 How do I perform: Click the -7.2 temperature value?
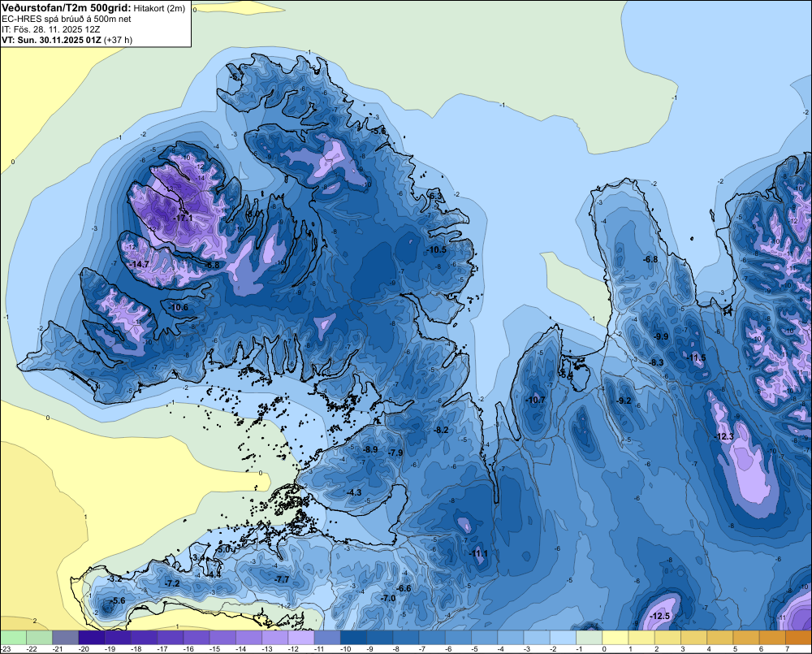tap(172, 583)
